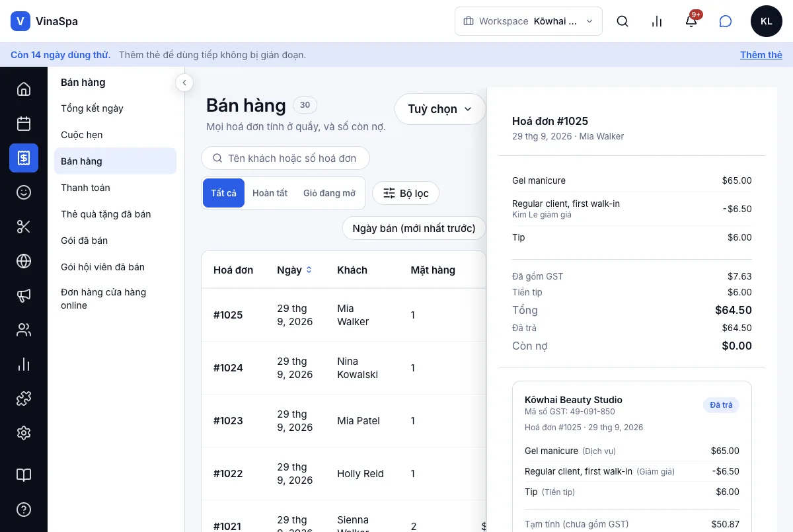Open the megaphone marketing icon
The height and width of the screenshot is (532, 793).
click(x=24, y=295)
